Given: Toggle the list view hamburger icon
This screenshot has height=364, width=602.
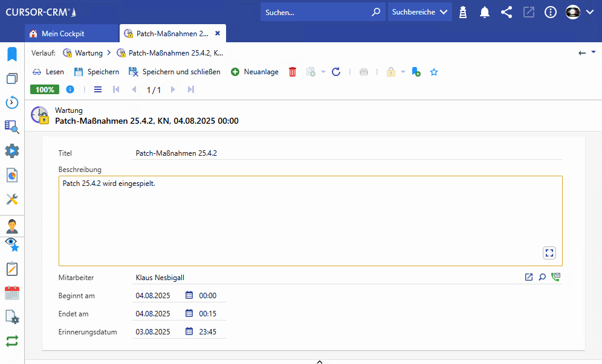Looking at the screenshot, I should tap(98, 89).
